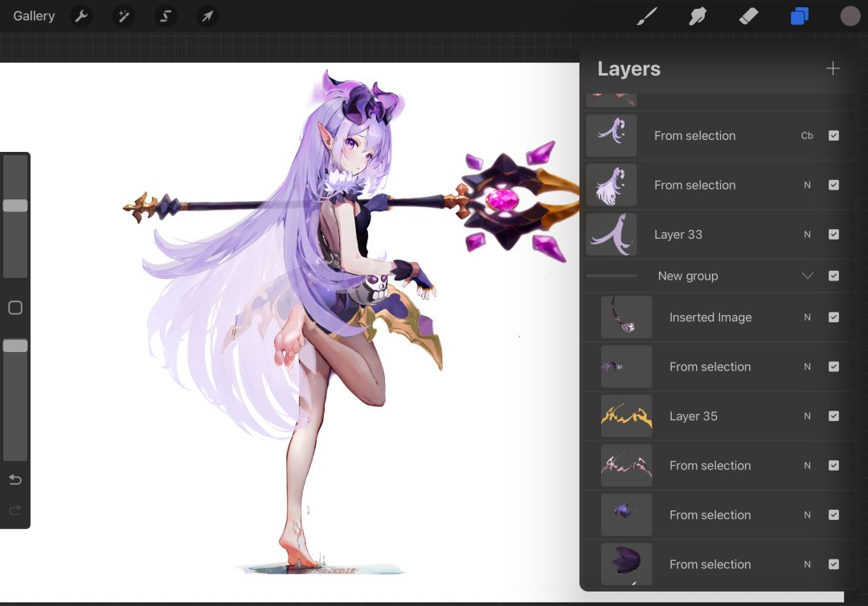Hide the Inserted Image layer
This screenshot has height=606, width=868.
[833, 317]
